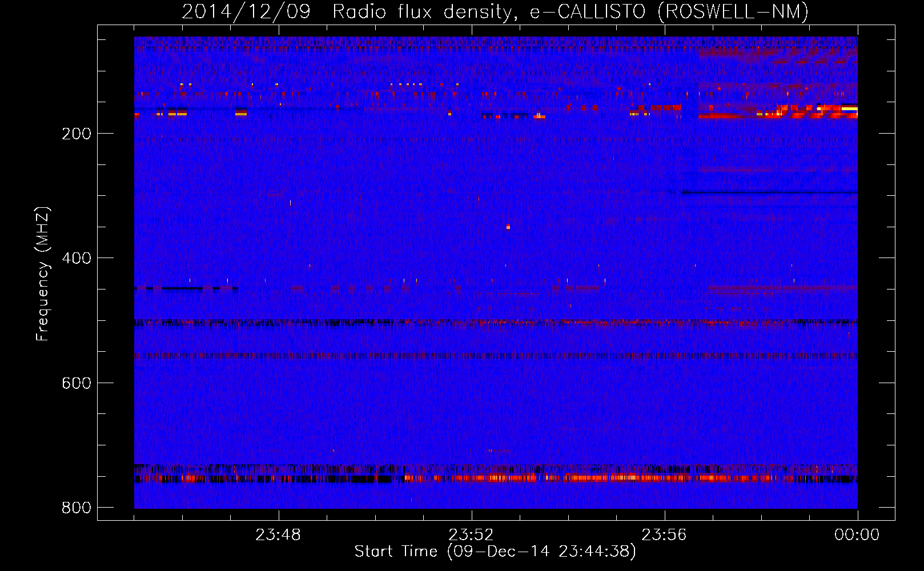Click the 23:52 time tick label
The image size is (924, 571).
click(471, 535)
